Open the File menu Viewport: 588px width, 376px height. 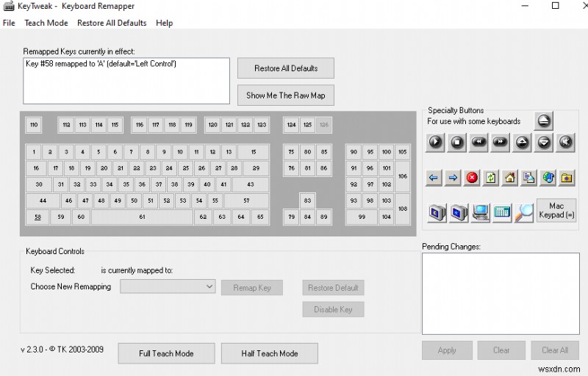(x=9, y=23)
